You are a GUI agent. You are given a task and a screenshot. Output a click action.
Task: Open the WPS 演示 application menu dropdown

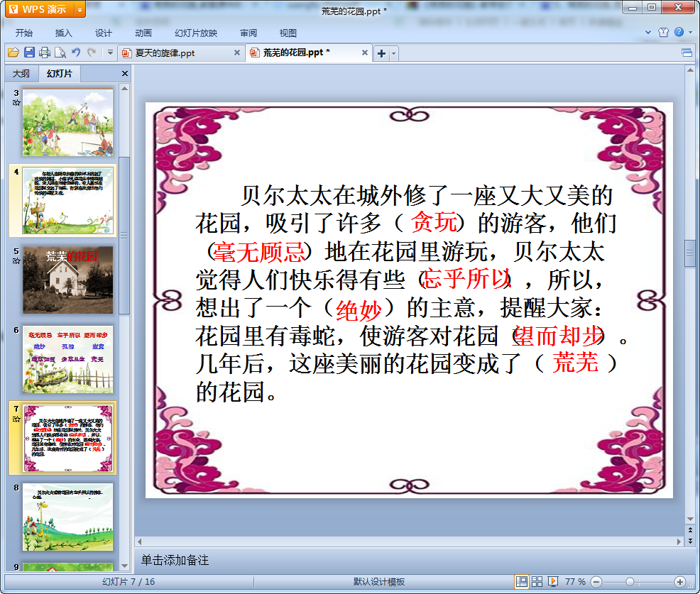pyautogui.click(x=79, y=9)
